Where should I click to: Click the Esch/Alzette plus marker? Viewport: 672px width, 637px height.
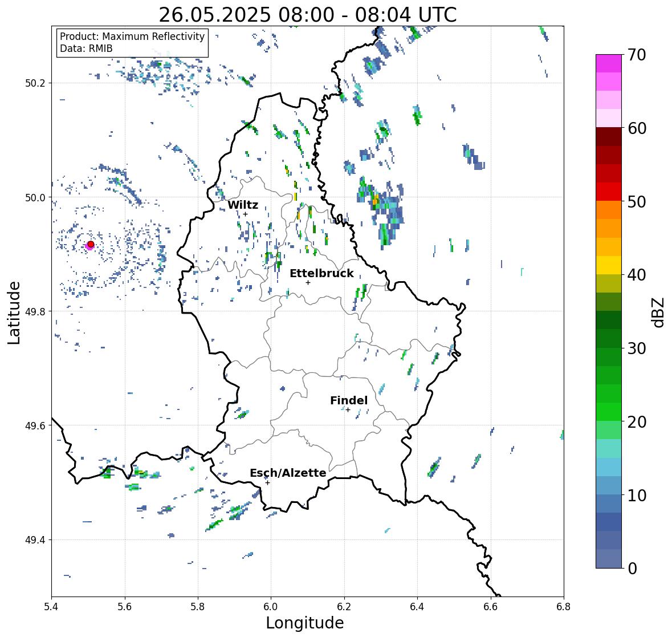tap(267, 482)
